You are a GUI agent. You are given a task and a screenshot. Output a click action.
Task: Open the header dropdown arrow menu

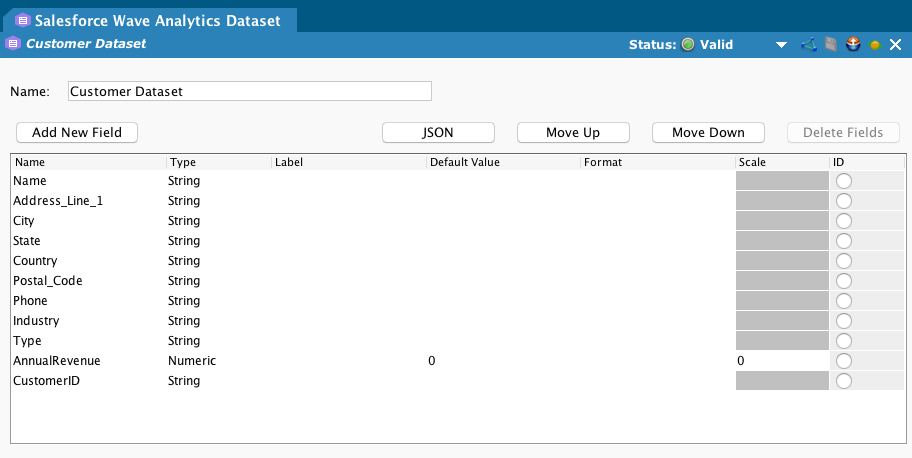click(x=781, y=45)
